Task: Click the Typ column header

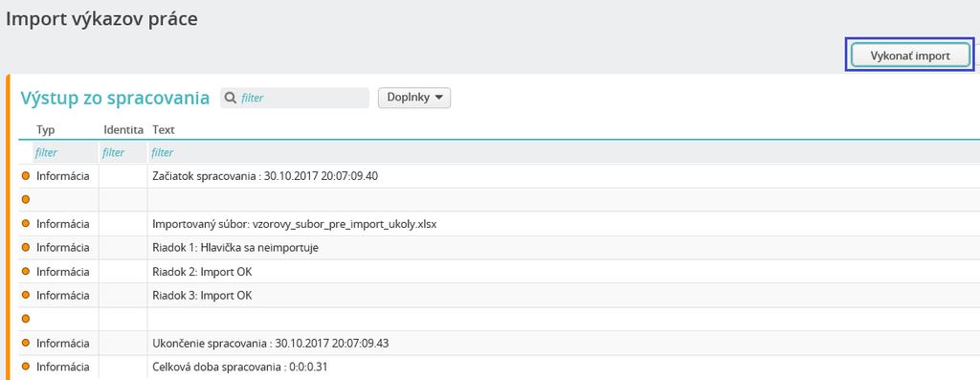Action: pos(46,130)
